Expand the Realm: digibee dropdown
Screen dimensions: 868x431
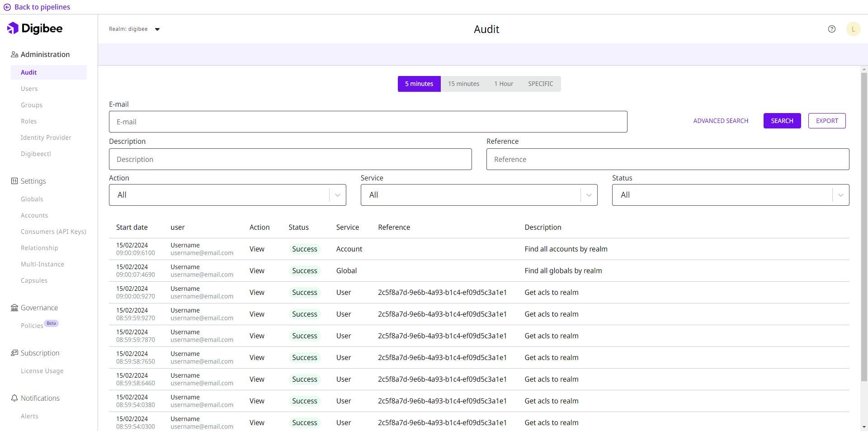point(157,29)
